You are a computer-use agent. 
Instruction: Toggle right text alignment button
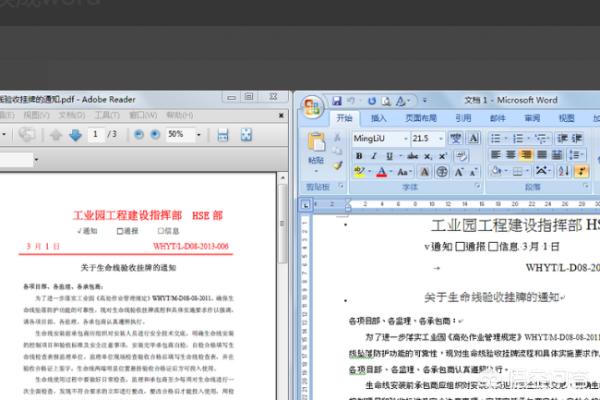[x=527, y=155]
